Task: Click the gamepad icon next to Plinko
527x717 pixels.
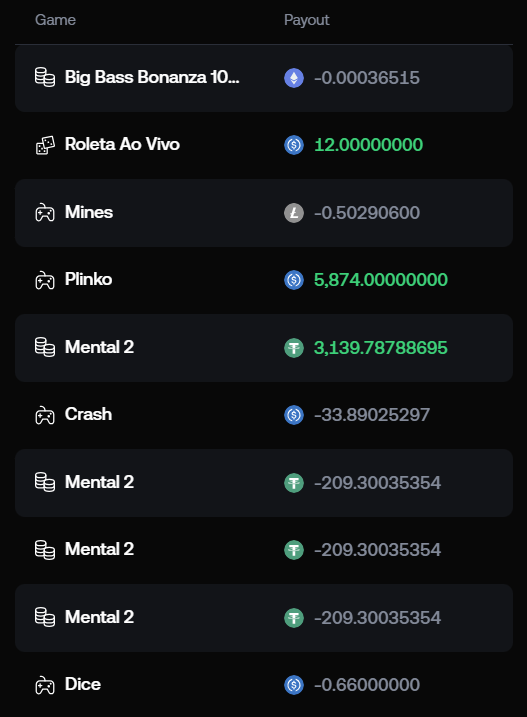Action: point(45,280)
